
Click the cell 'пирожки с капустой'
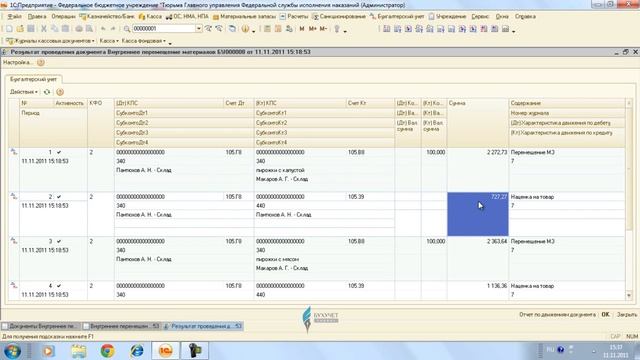pyautogui.click(x=324, y=170)
